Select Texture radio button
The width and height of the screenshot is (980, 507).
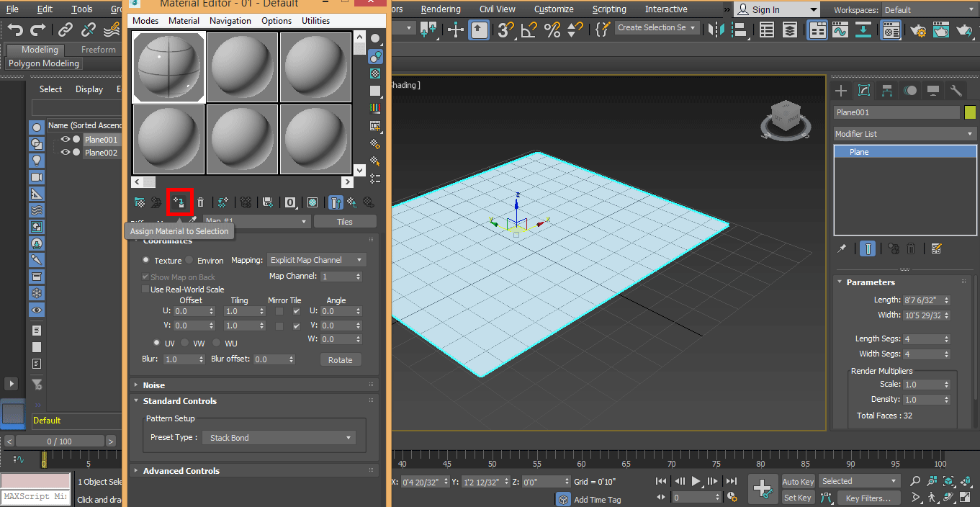pos(146,260)
